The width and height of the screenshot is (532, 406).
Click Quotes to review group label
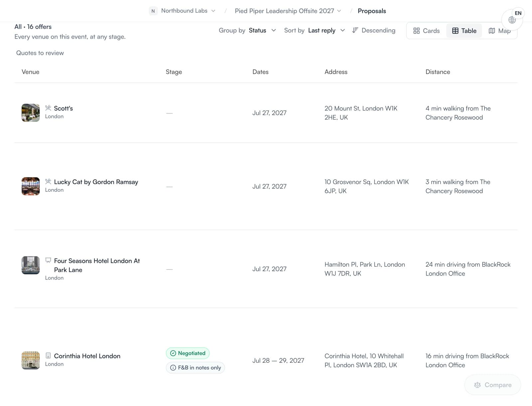click(x=40, y=53)
